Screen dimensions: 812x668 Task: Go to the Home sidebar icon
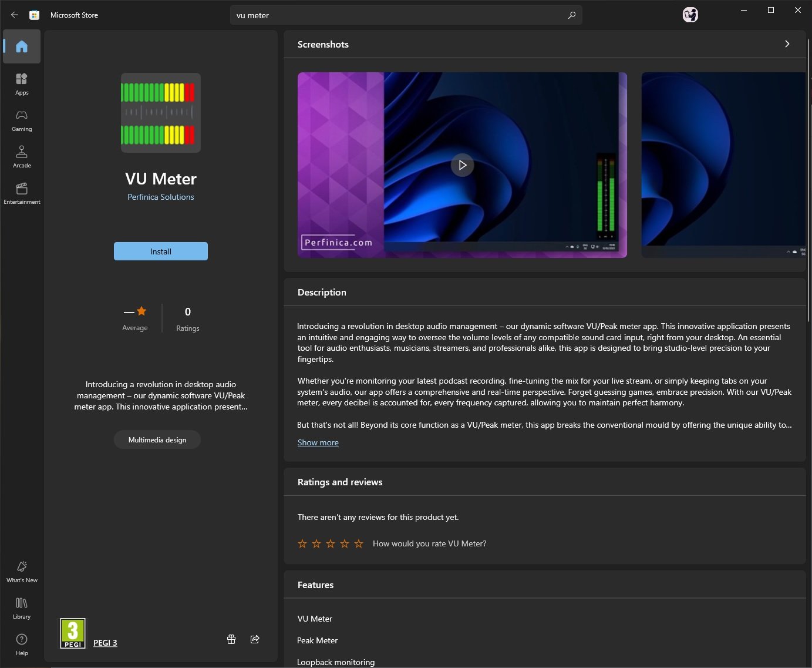click(22, 46)
